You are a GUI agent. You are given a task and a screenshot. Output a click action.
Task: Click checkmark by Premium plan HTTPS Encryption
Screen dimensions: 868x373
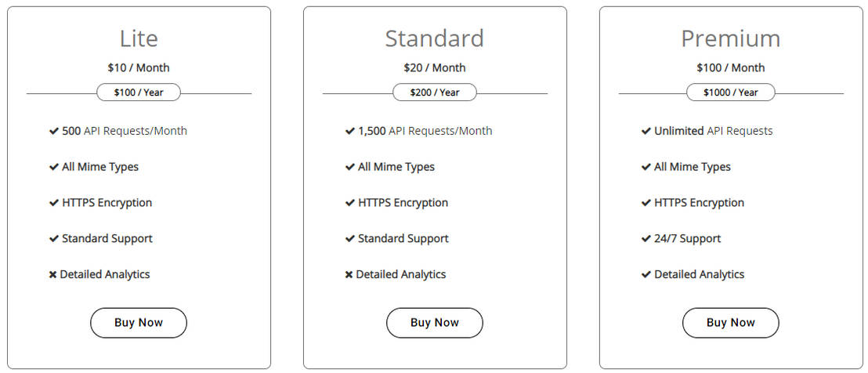(646, 203)
